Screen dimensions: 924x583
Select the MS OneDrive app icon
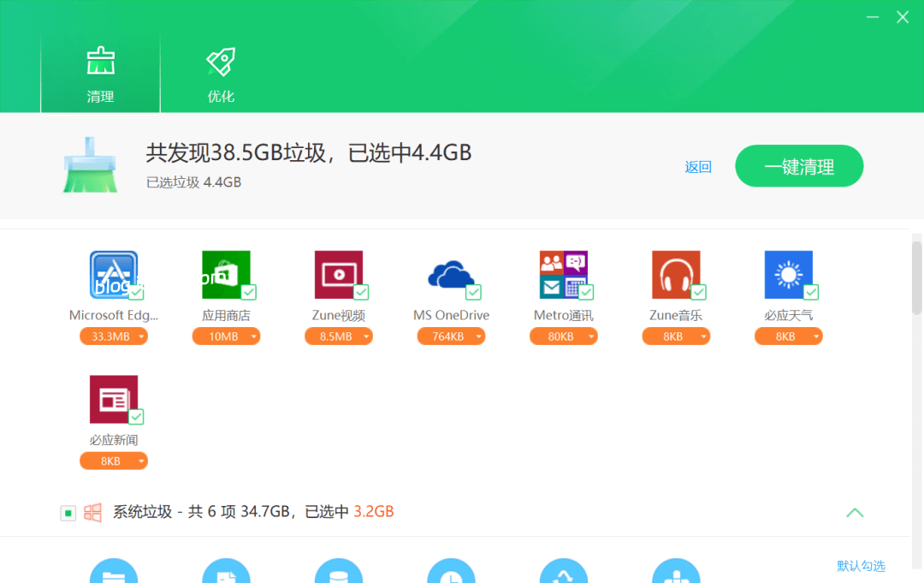pyautogui.click(x=451, y=274)
